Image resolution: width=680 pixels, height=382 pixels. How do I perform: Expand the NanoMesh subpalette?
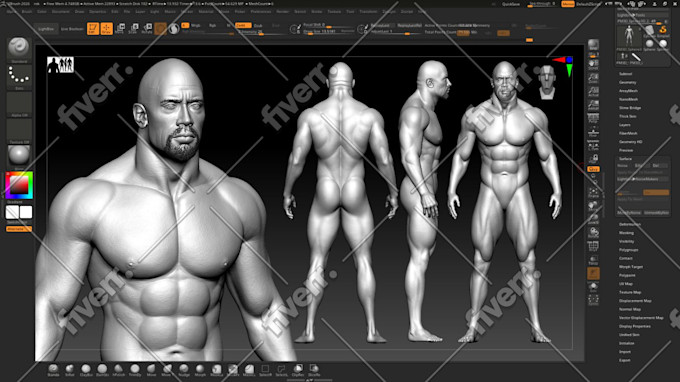tap(628, 99)
